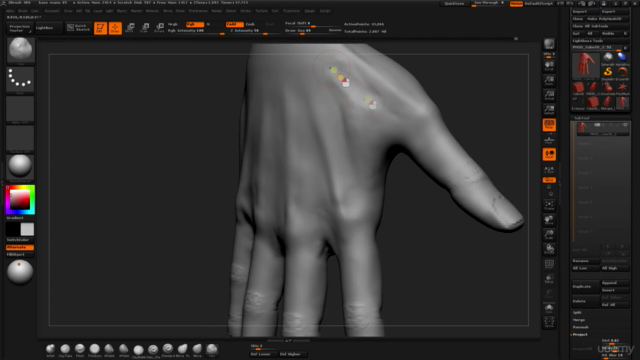Image resolution: width=640 pixels, height=360 pixels.
Task: Click the Delete subtool button
Action: [585, 301]
